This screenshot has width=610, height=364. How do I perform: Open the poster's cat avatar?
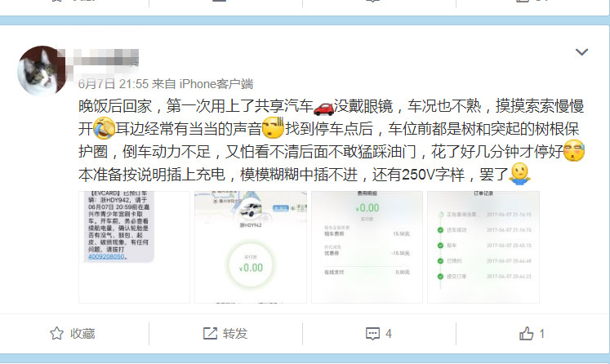[x=41, y=70]
